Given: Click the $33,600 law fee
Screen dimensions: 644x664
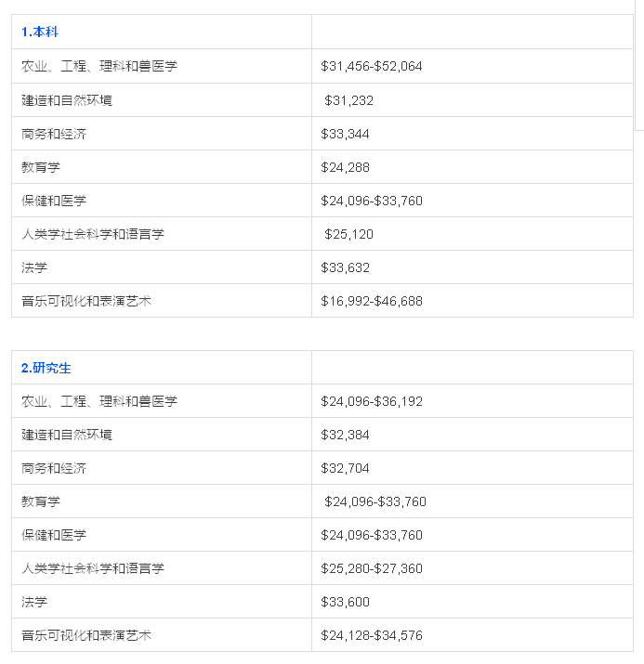Looking at the screenshot, I should 345,602.
